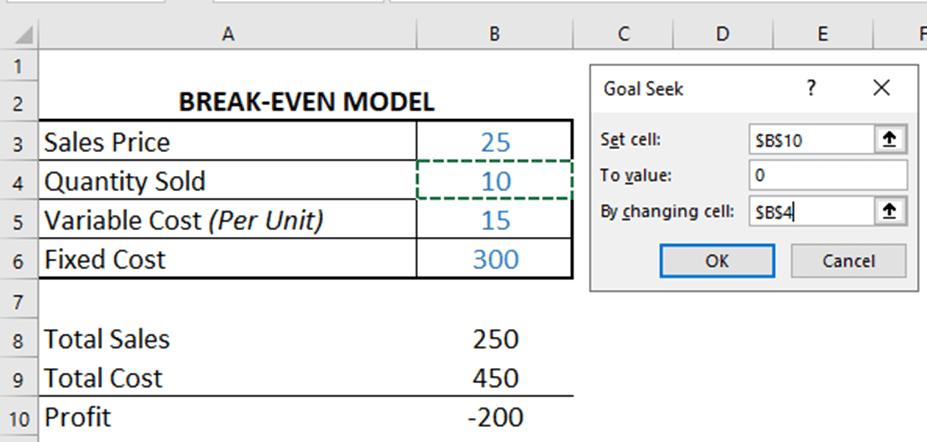Screen dimensions: 927x442
Task: Select row 8 header
Action: [x=18, y=339]
